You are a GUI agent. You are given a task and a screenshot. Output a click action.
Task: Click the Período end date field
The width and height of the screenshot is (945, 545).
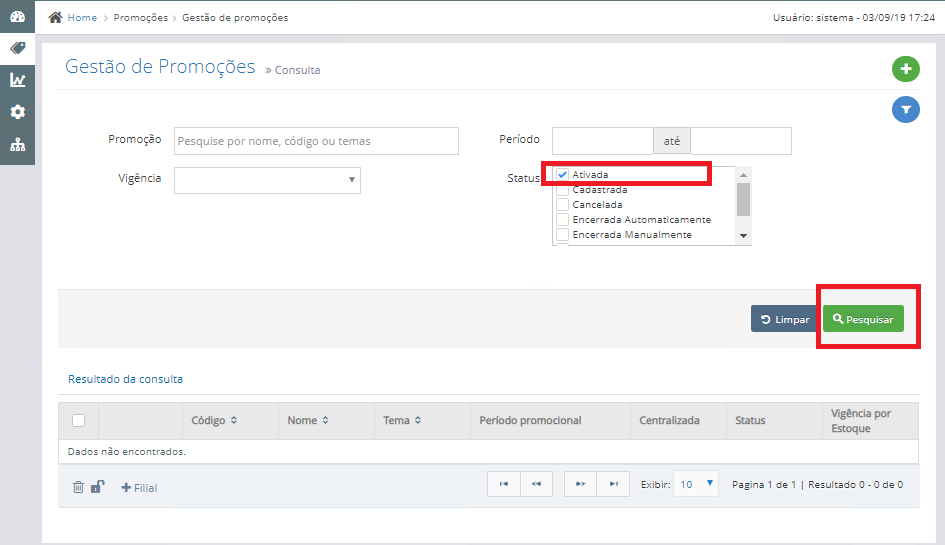coord(741,141)
